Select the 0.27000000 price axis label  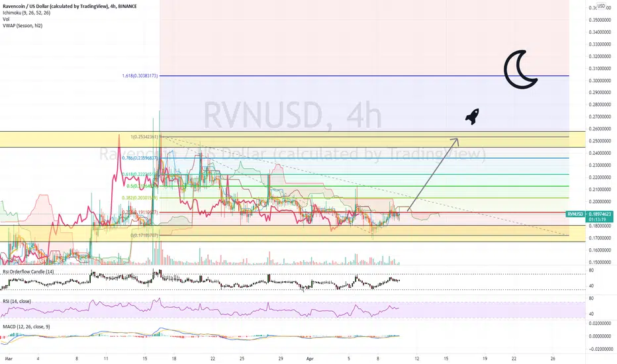[600, 117]
